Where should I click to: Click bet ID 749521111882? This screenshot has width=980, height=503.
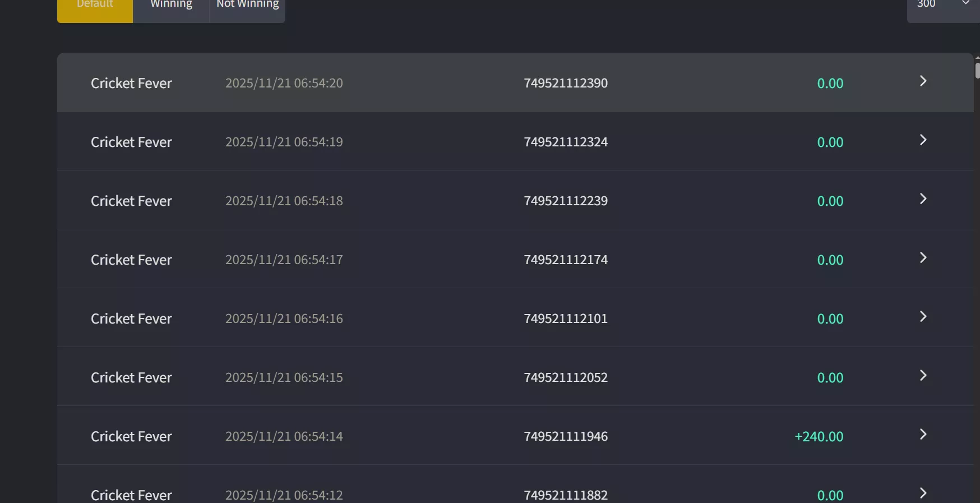coord(566,495)
